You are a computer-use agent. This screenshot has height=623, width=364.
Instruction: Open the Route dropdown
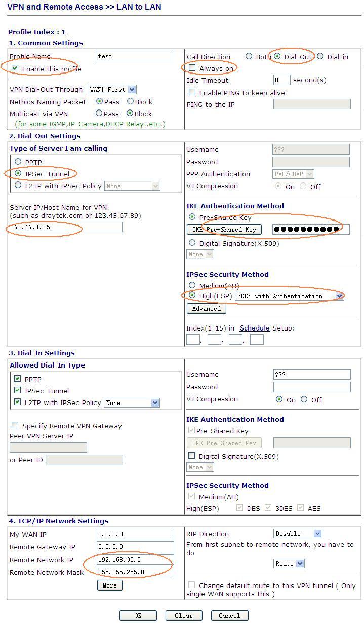point(289,564)
